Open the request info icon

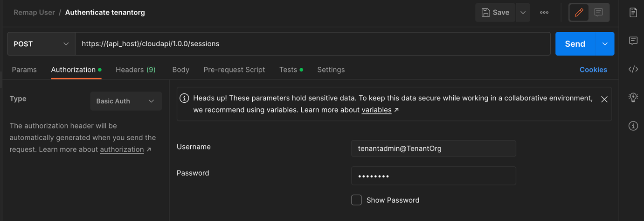click(633, 126)
